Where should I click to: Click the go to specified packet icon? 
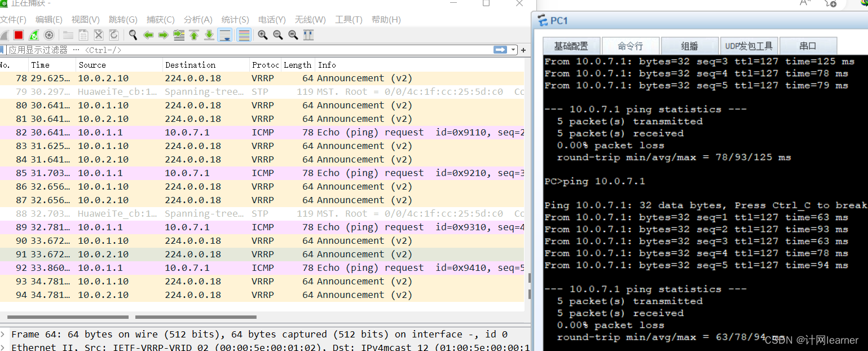click(179, 35)
